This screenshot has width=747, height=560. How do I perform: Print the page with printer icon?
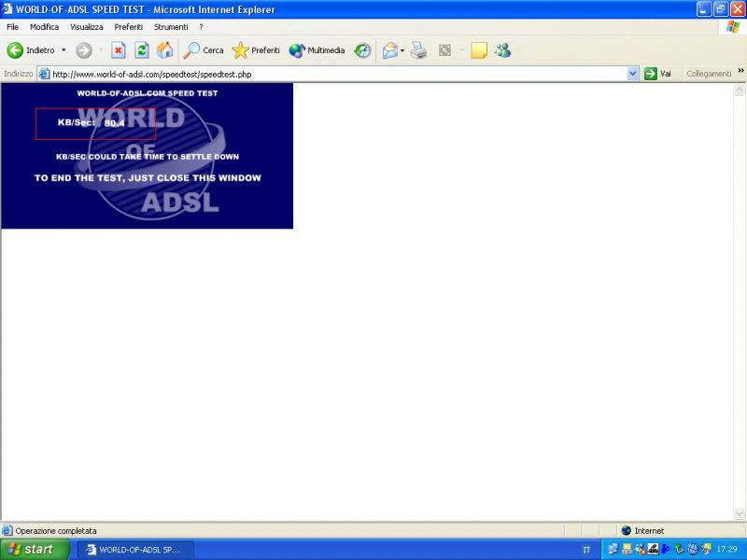[418, 50]
